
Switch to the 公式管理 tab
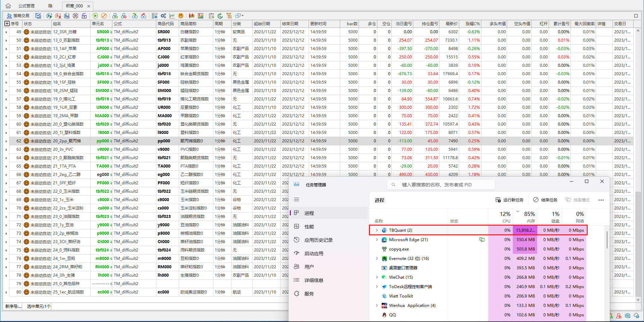pyautogui.click(x=26, y=6)
